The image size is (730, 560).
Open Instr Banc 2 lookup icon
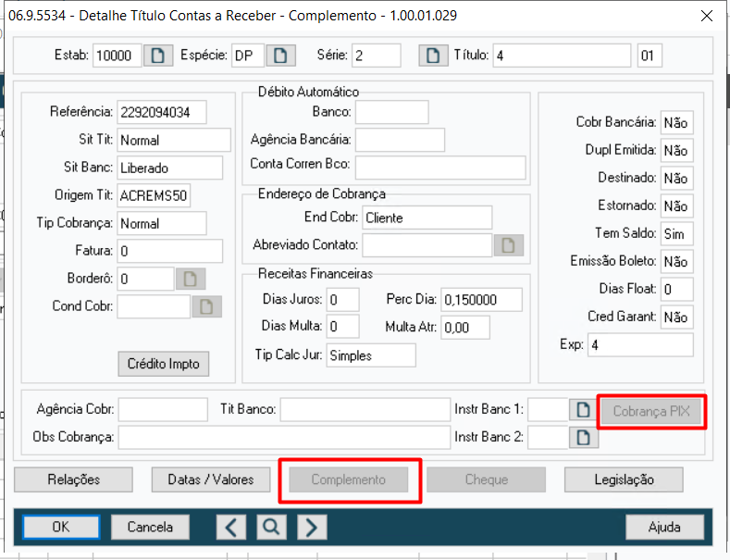(583, 438)
